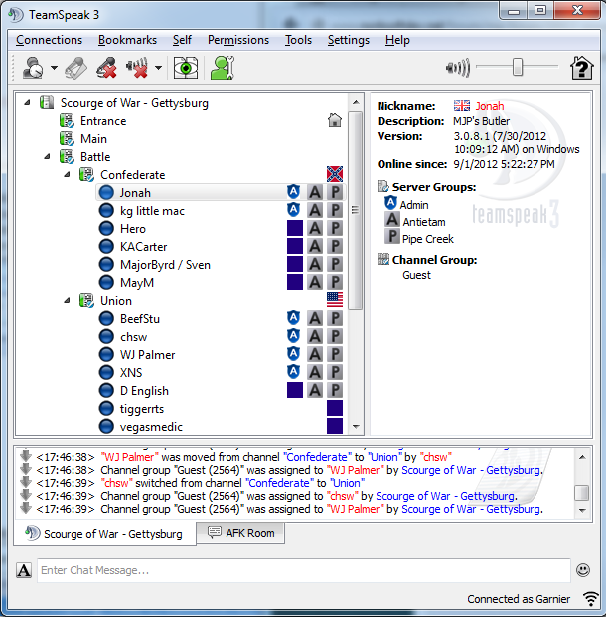Select user WJ Palmer in tree

[x=148, y=355]
